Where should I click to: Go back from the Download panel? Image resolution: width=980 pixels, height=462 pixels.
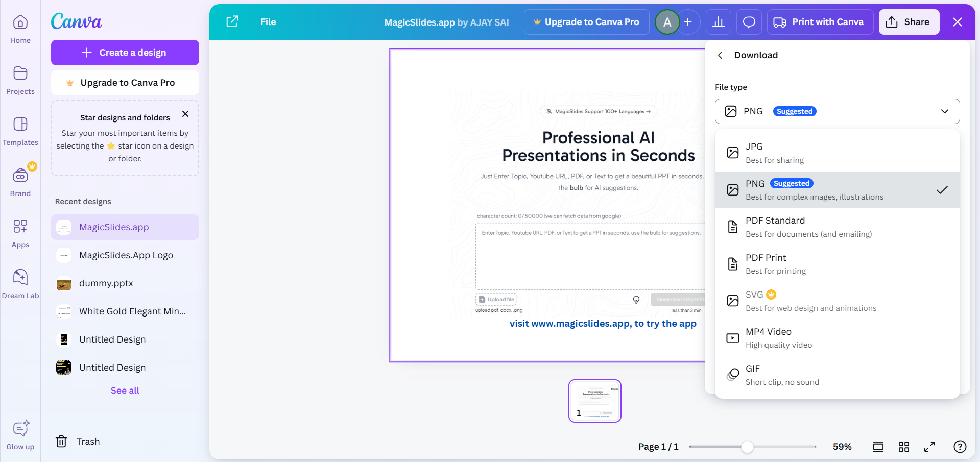[x=720, y=55]
